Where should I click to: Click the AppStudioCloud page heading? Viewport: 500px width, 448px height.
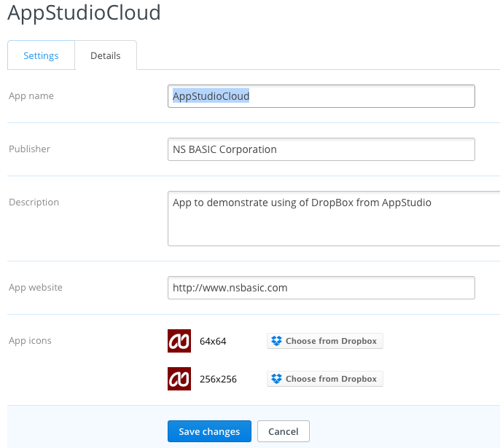tap(85, 12)
